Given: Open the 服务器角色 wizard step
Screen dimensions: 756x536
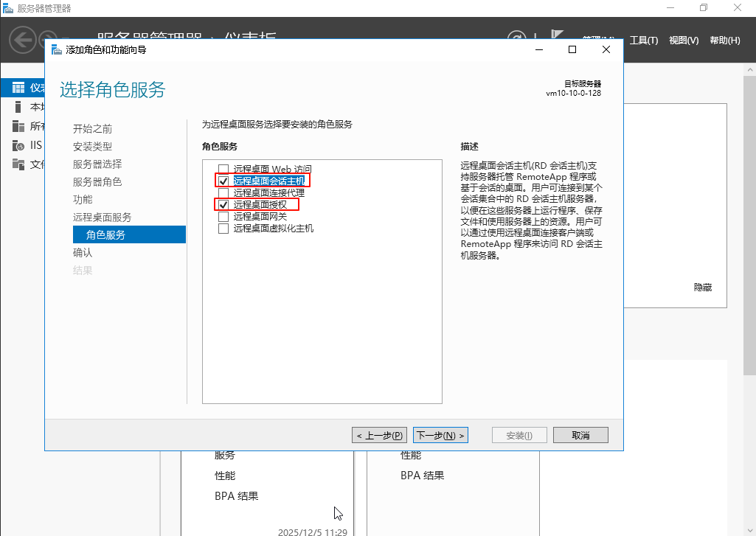Looking at the screenshot, I should click(97, 181).
